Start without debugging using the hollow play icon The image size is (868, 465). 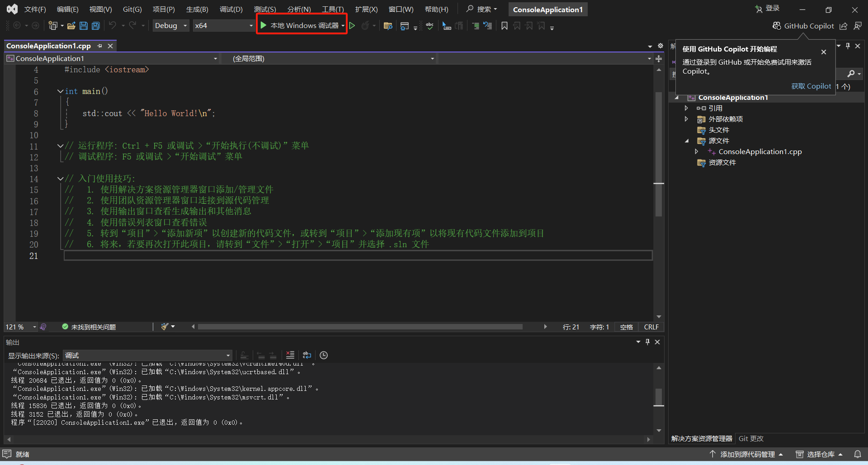(x=352, y=26)
